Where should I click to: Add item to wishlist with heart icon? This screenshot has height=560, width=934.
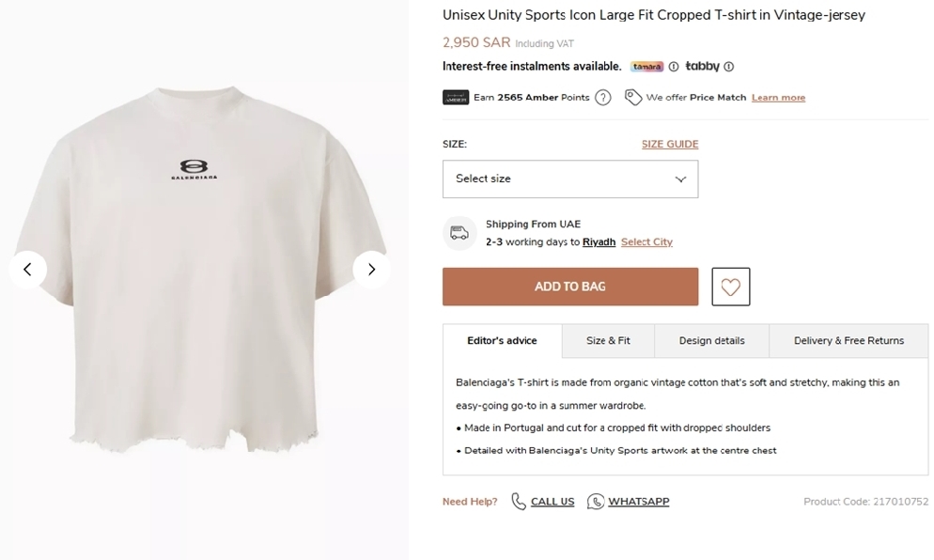[730, 287]
